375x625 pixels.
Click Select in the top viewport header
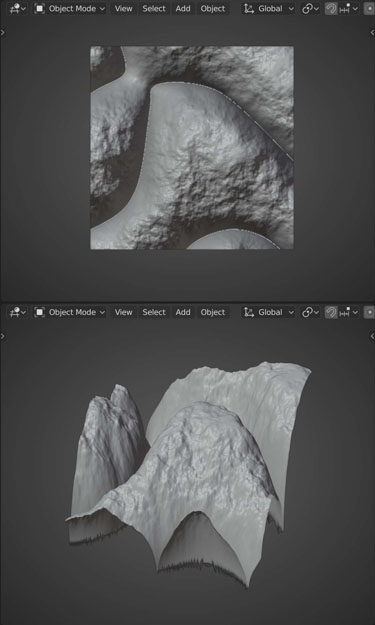click(x=154, y=8)
